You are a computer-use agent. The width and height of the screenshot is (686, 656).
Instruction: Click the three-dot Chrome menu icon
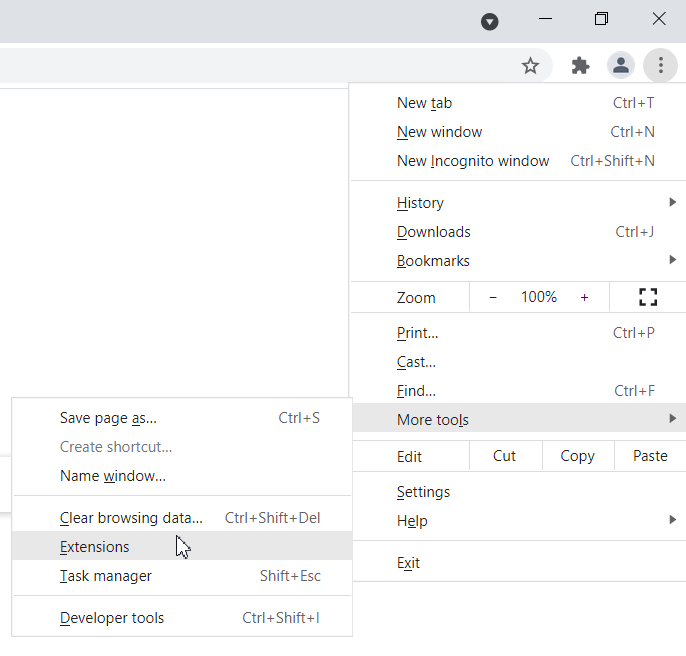point(661,66)
